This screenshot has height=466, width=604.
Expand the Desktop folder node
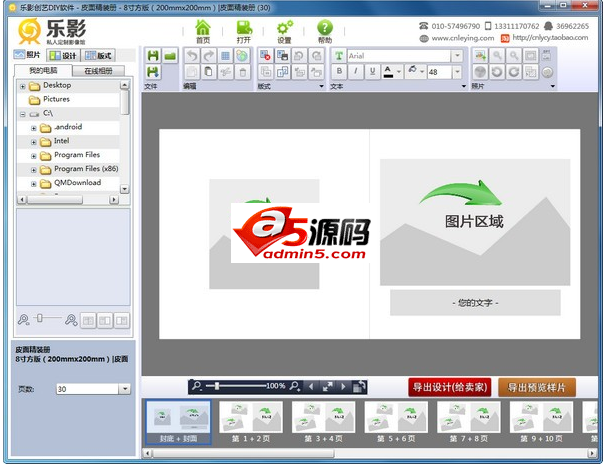pos(23,86)
